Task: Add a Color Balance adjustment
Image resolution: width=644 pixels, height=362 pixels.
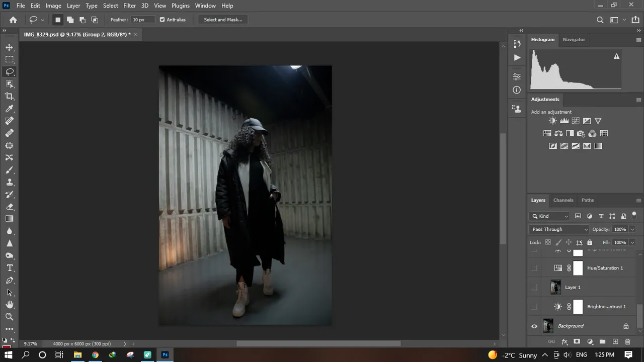Action: click(x=558, y=133)
